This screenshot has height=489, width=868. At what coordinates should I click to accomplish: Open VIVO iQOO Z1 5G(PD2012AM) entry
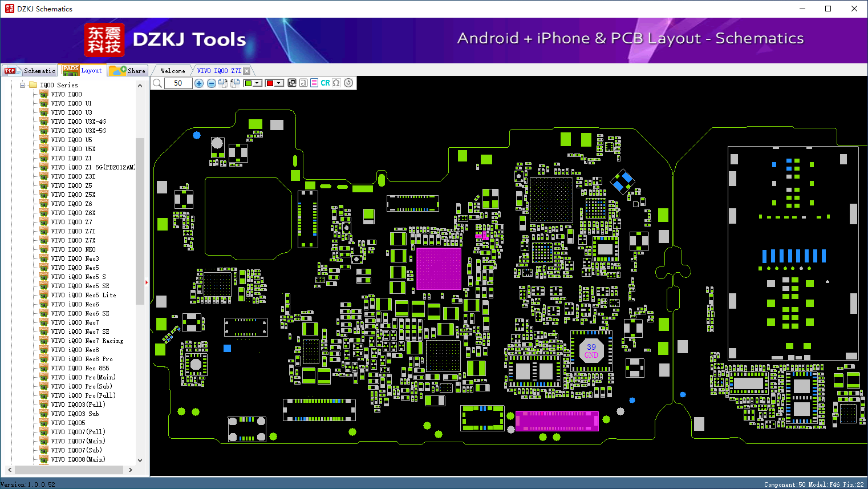click(94, 167)
